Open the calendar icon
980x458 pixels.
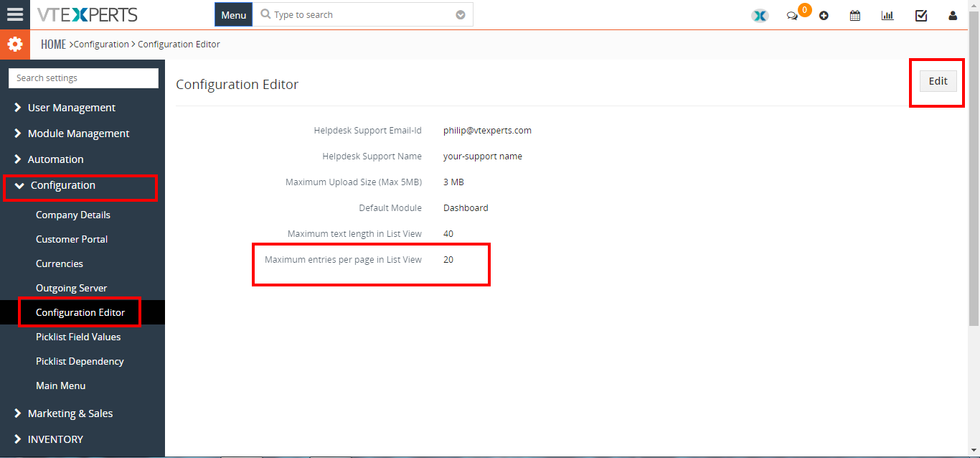point(855,15)
